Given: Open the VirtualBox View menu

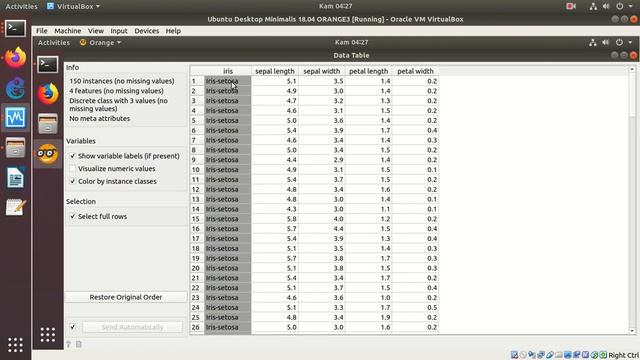Looking at the screenshot, I should [96, 31].
